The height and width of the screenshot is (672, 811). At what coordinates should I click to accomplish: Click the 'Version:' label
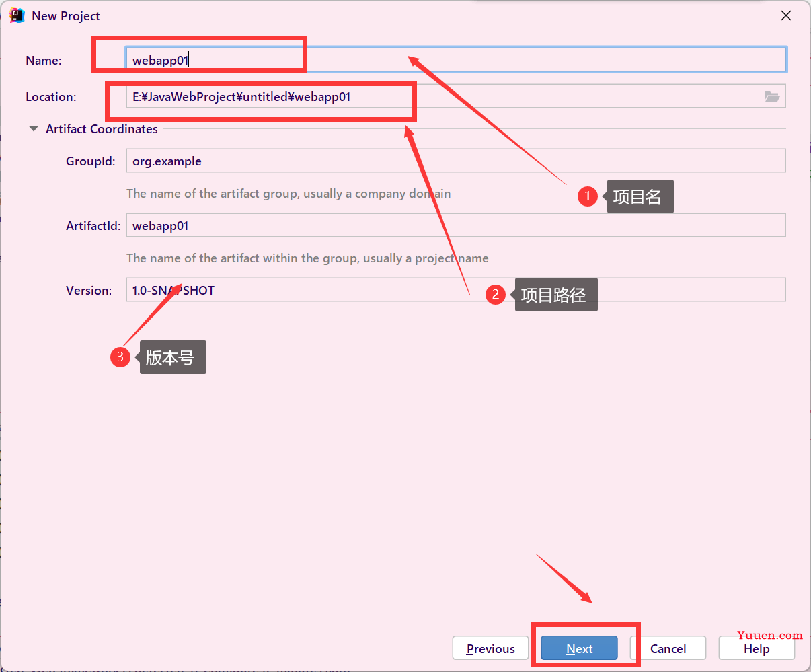[89, 291]
